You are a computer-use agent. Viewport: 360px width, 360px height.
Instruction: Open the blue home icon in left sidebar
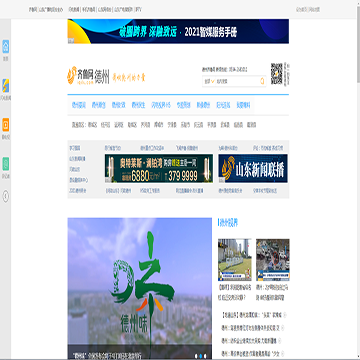coord(6,46)
